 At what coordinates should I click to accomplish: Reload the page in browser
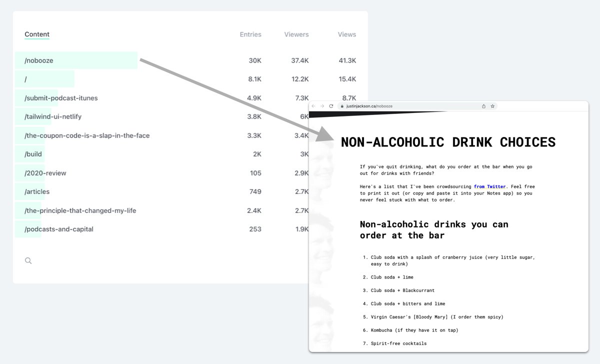[331, 106]
